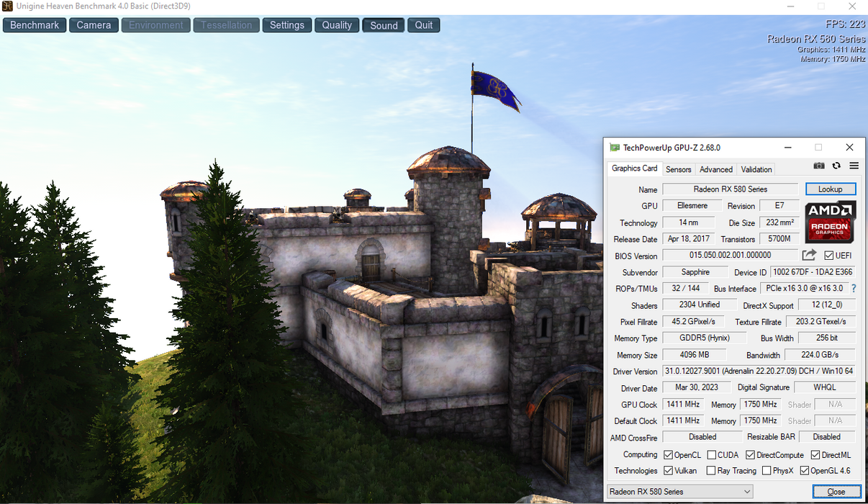Viewport: 868px width, 504px height.
Task: Open the GPU-Z hamburger menu
Action: pyautogui.click(x=854, y=166)
